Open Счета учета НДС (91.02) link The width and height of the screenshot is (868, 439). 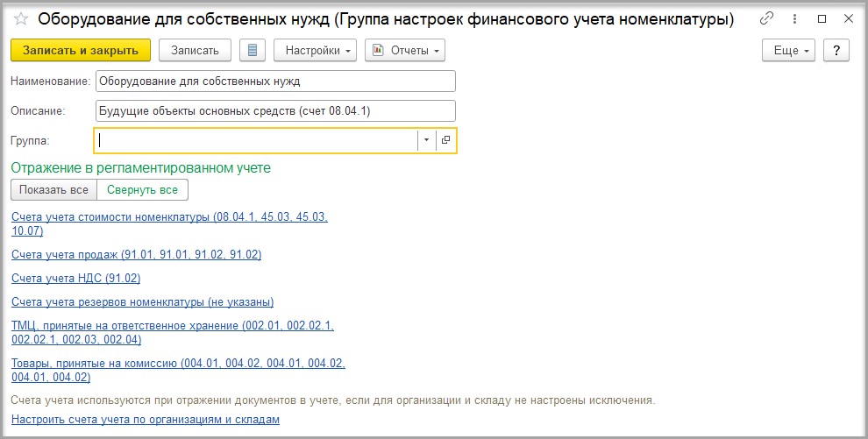click(x=75, y=278)
